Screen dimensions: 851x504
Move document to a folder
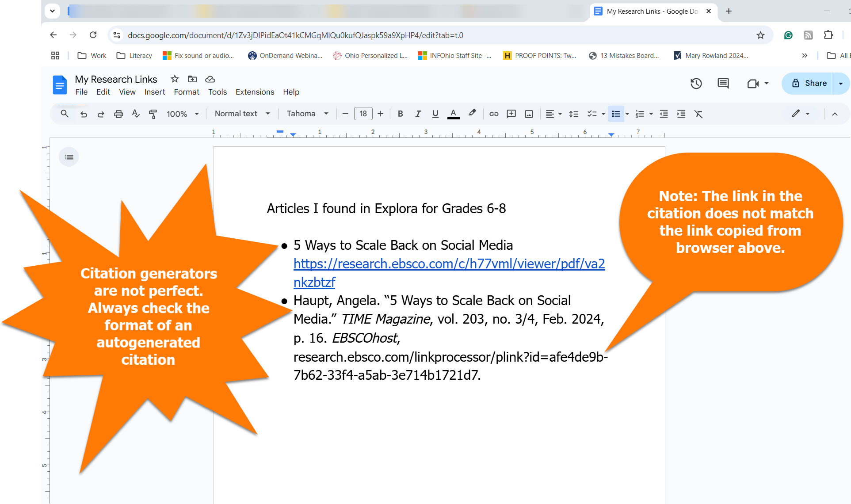coord(192,79)
